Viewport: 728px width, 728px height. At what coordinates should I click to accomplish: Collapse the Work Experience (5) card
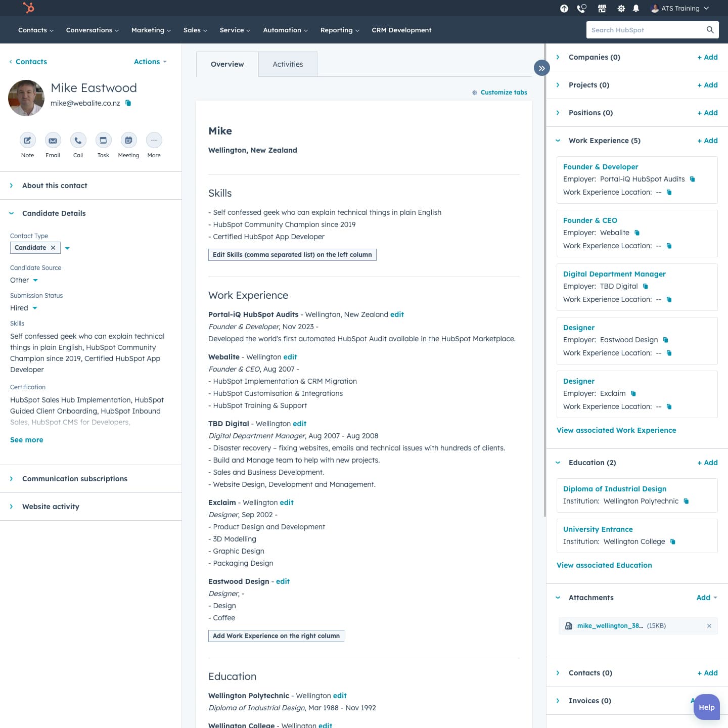pos(558,141)
